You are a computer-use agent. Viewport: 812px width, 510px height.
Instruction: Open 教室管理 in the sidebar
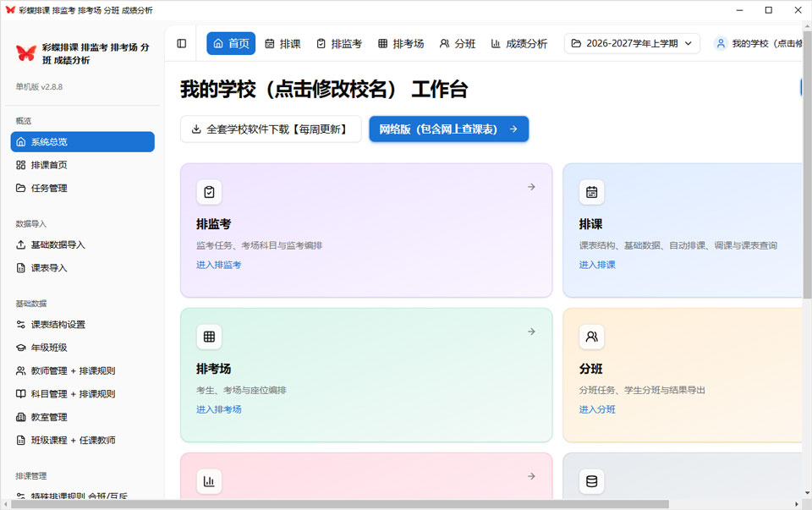82,417
